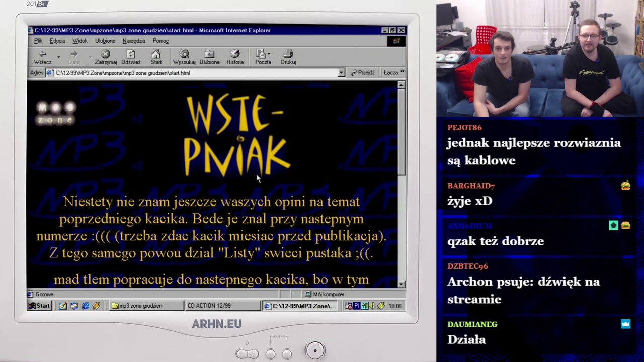644x362 pixels.
Task: Open the Start home page icon
Action: tap(156, 57)
